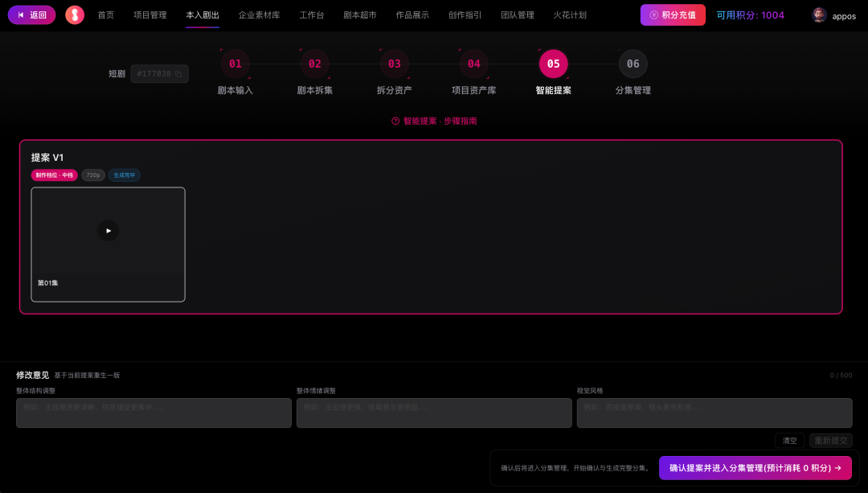The height and width of the screenshot is (493, 868).
Task: Click the 修改意见 heading
Action: tap(33, 375)
